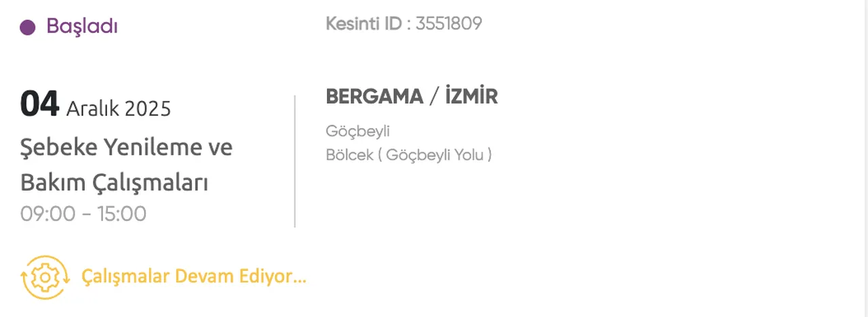Select the "BERGAMA" district heading
The height and width of the screenshot is (317, 868).
tap(374, 97)
